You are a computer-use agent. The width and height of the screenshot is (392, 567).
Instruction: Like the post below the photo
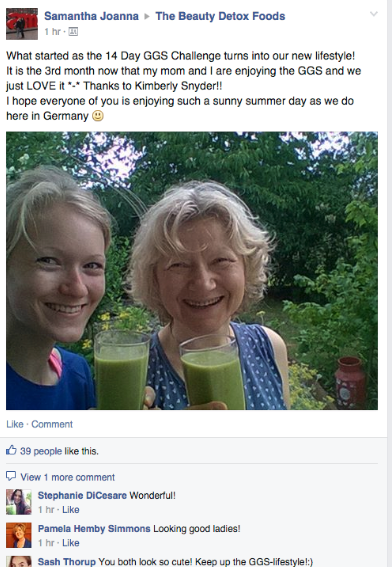15,424
